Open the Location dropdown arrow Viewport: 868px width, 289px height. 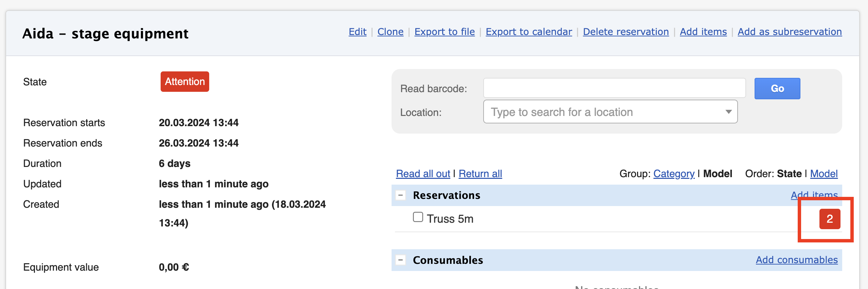[x=728, y=112]
